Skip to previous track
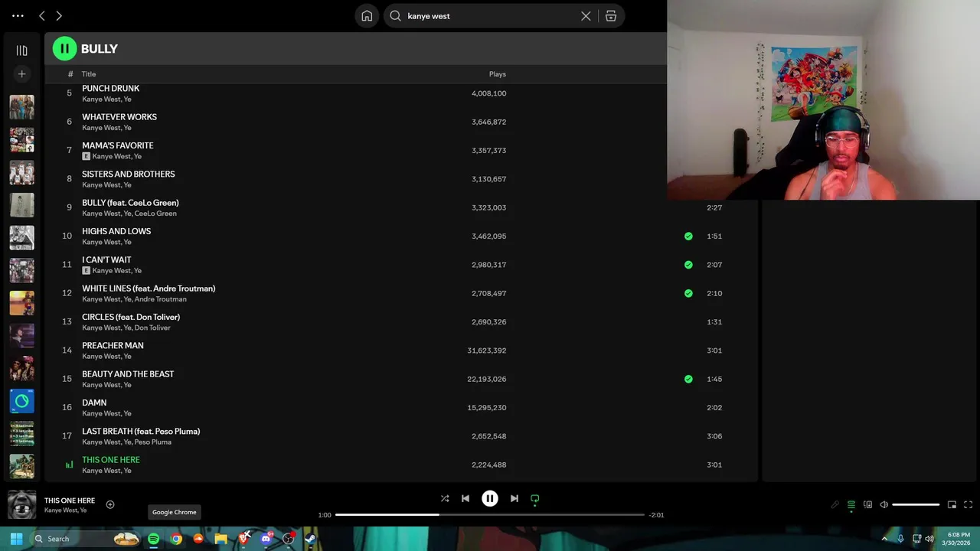The height and width of the screenshot is (551, 980). [x=465, y=498]
